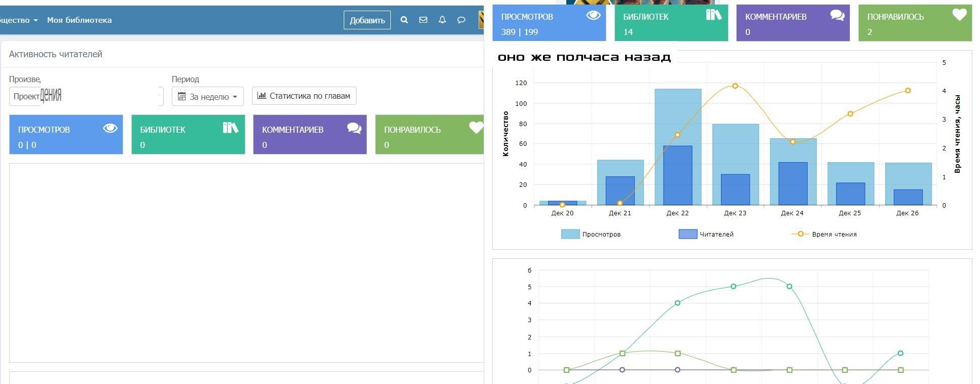The image size is (980, 384).
Task: Click the dark-blue readers bar for Дек 22
Action: pos(678,175)
